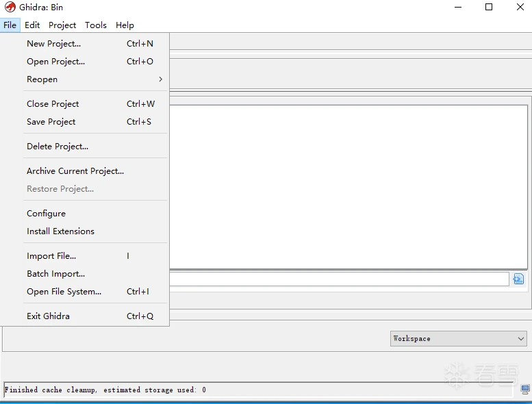This screenshot has height=404, width=532.
Task: Choose Import File... from the menu
Action: click(x=51, y=256)
